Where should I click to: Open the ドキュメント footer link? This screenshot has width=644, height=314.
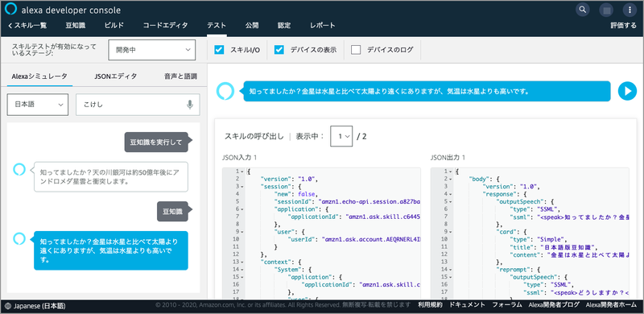467,305
